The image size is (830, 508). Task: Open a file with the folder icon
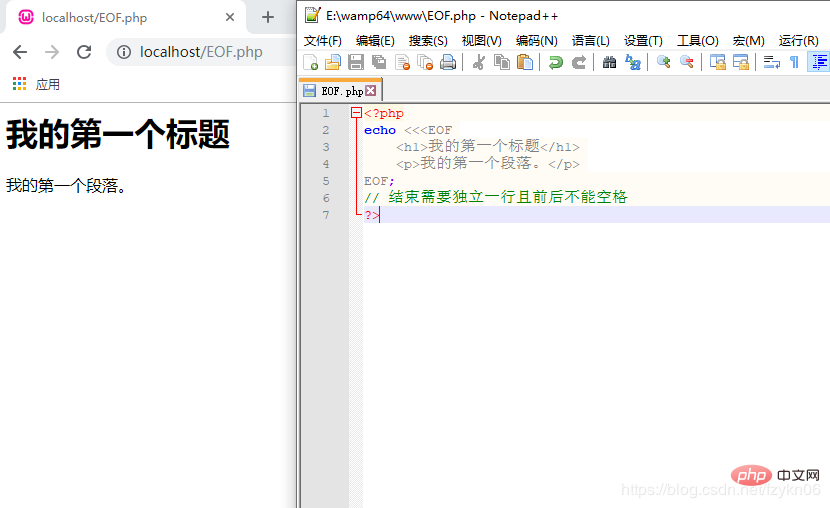[332, 62]
